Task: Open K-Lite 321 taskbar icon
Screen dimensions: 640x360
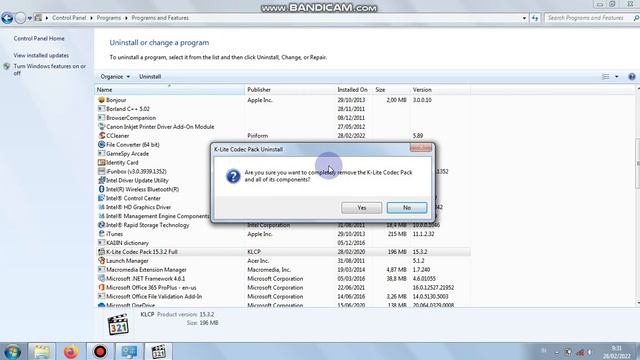Action: coord(158,351)
